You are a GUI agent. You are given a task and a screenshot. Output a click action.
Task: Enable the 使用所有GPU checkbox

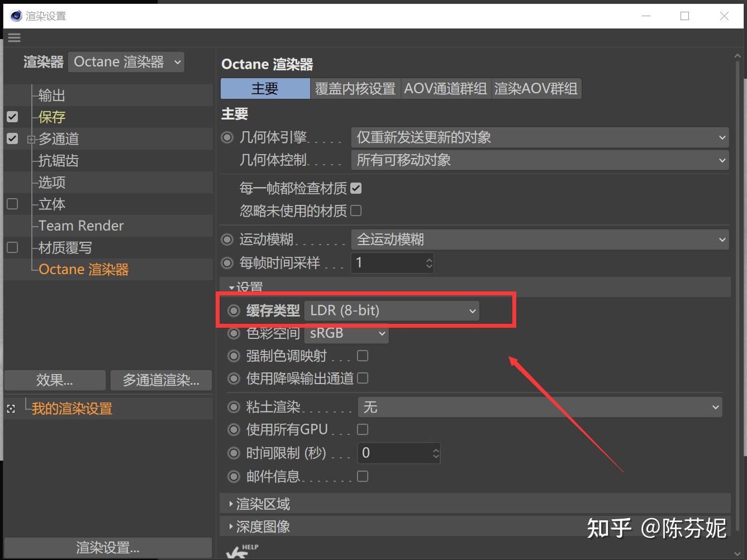pyautogui.click(x=362, y=429)
